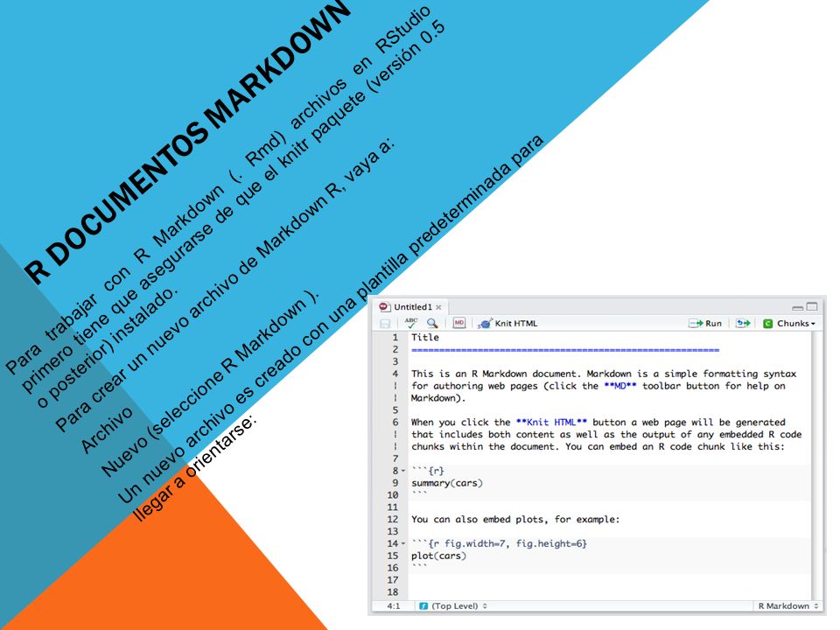Click the Knit HTML button
The width and height of the screenshot is (840, 630).
pos(507,324)
